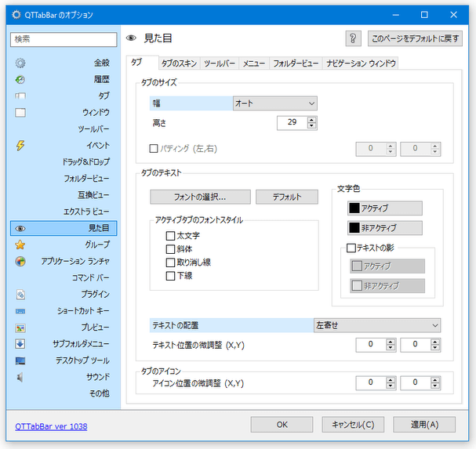Check the 取り消し線 strikethrough option
The image size is (476, 449).
tap(170, 263)
